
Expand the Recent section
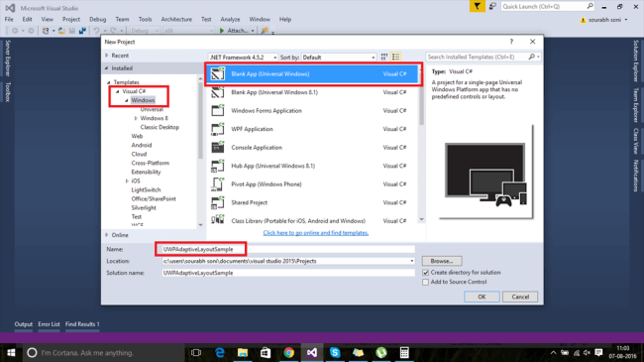coord(107,56)
